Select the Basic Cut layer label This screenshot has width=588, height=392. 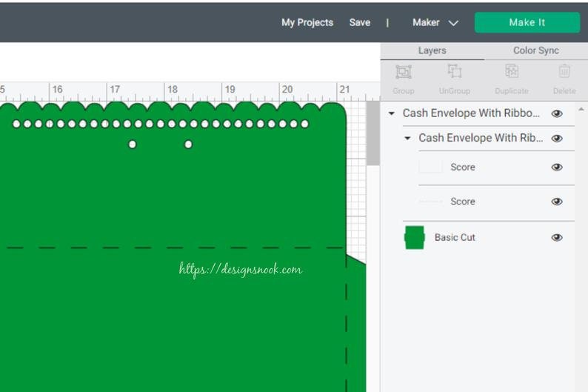click(455, 237)
